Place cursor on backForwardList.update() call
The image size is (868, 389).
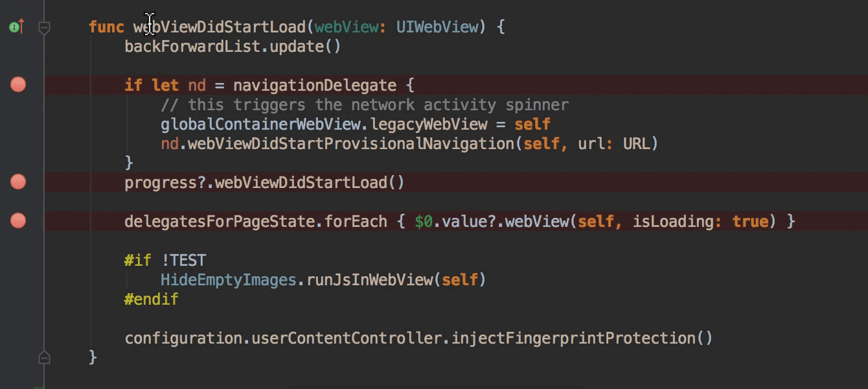coord(233,47)
